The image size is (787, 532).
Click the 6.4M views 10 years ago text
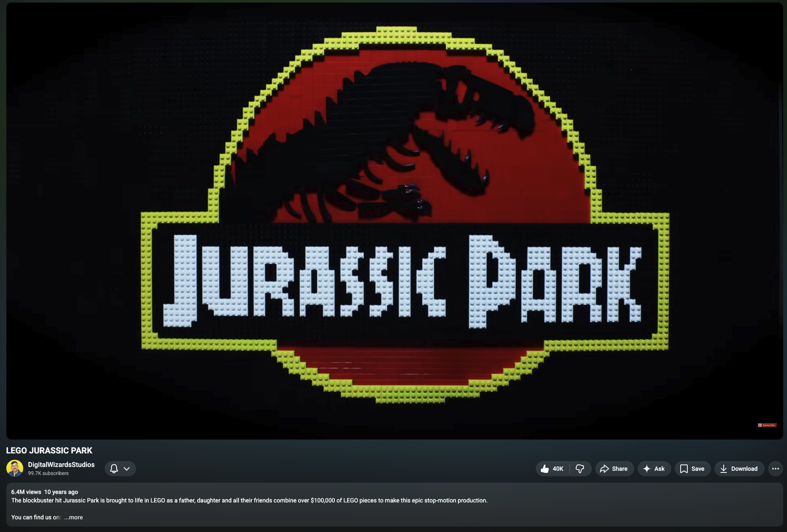45,492
